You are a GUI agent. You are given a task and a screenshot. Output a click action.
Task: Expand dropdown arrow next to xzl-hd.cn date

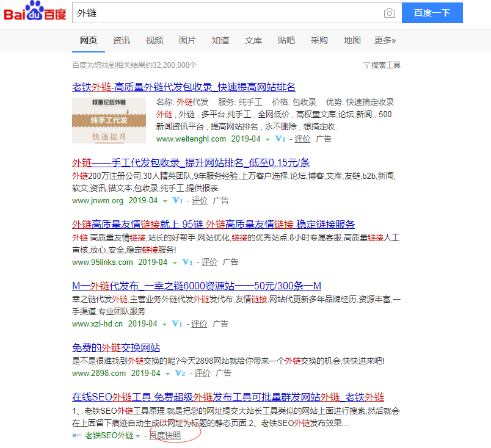click(164, 325)
